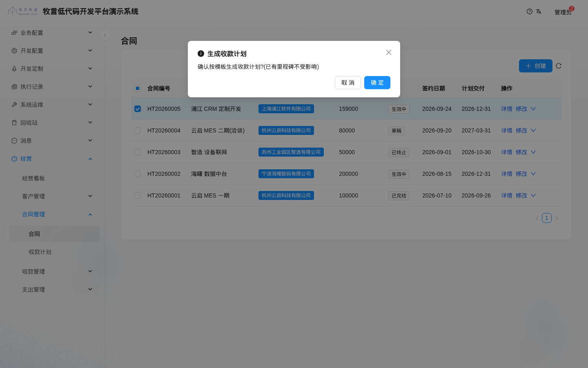Refresh the contract list
Image resolution: width=588 pixels, height=368 pixels.
(x=559, y=66)
